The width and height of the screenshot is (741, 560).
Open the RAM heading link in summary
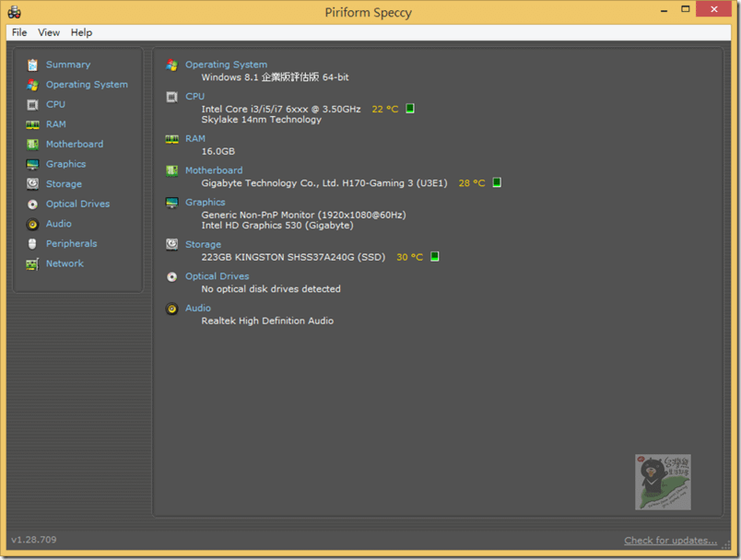195,139
